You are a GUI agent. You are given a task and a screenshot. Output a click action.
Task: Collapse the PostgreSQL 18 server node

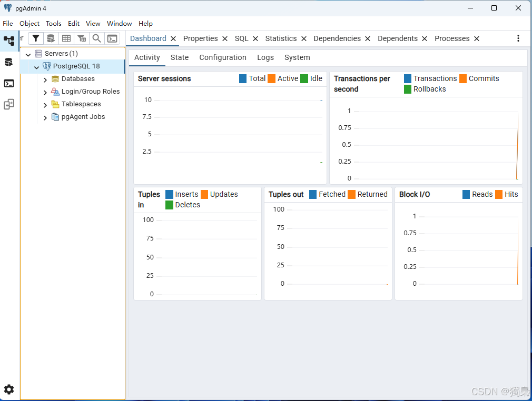(x=37, y=67)
